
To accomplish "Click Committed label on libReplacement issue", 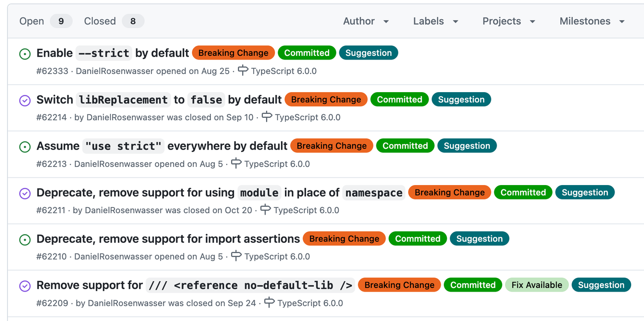I will click(400, 99).
